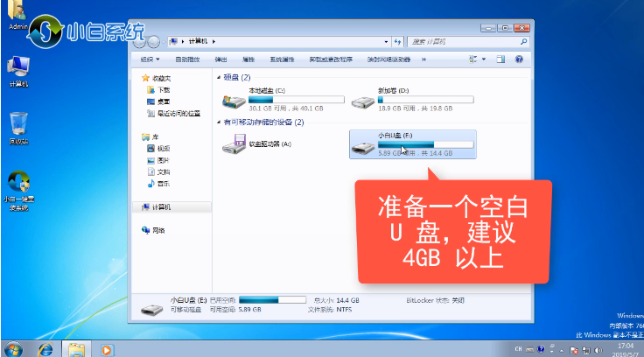This screenshot has height=357, width=644.
Task: Click the used-space bar in details pane
Action: click(x=273, y=300)
